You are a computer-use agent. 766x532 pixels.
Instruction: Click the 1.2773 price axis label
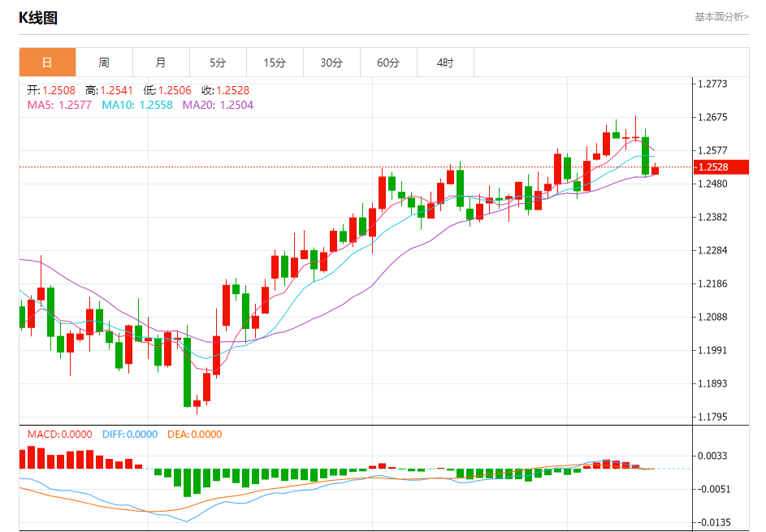point(712,84)
